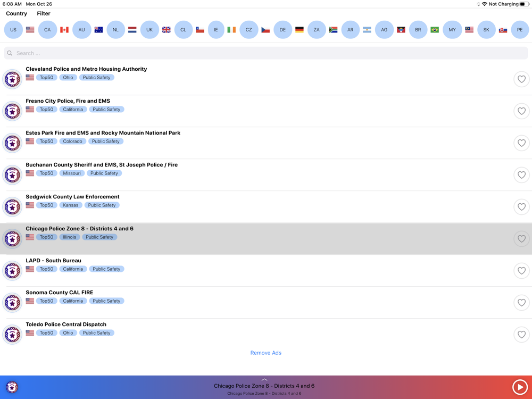Tap the Netherlands flag icon
The width and height of the screenshot is (532, 399).
[132, 30]
